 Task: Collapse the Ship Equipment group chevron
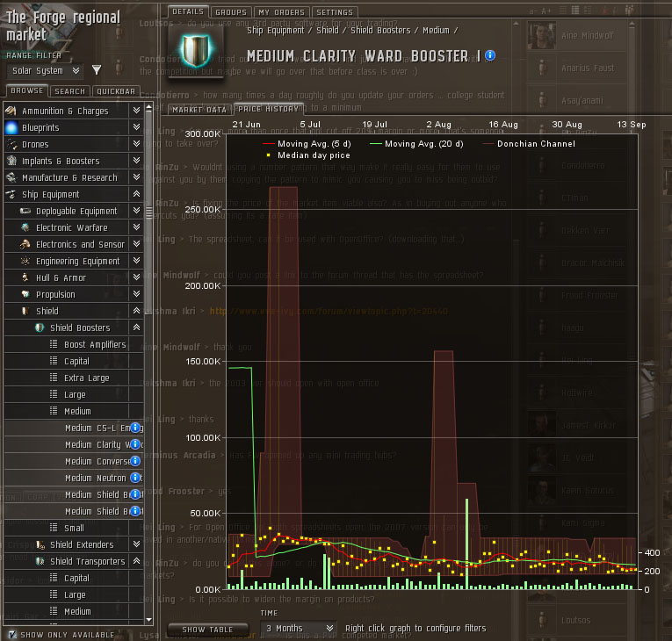136,194
